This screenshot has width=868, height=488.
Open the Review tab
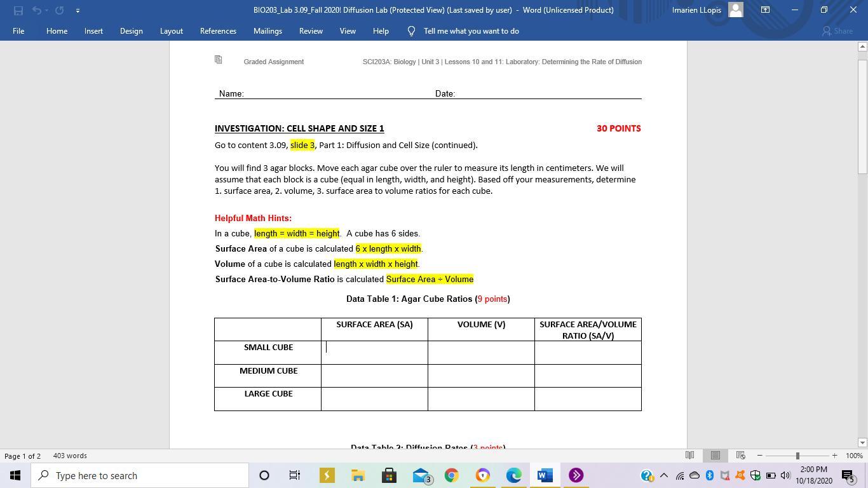pyautogui.click(x=311, y=31)
